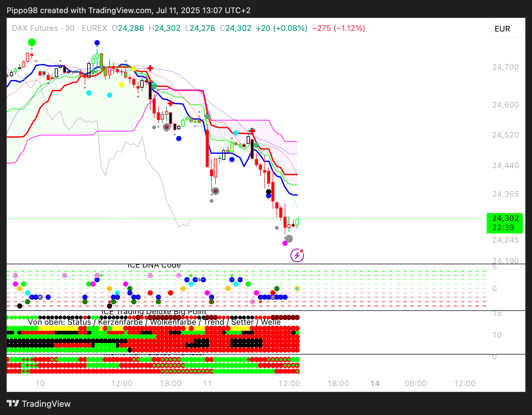Viewport: 532px width, 415px height.
Task: Click the 24,700 level on the price axis
Action: click(x=505, y=67)
